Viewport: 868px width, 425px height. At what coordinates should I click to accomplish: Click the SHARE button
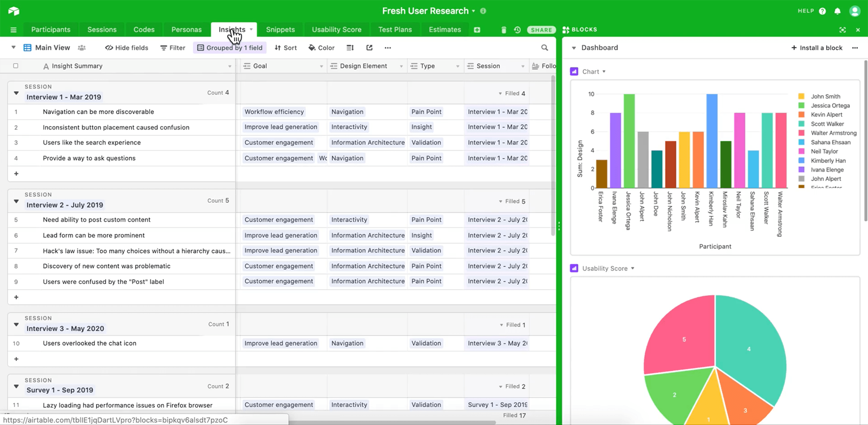pyautogui.click(x=541, y=30)
